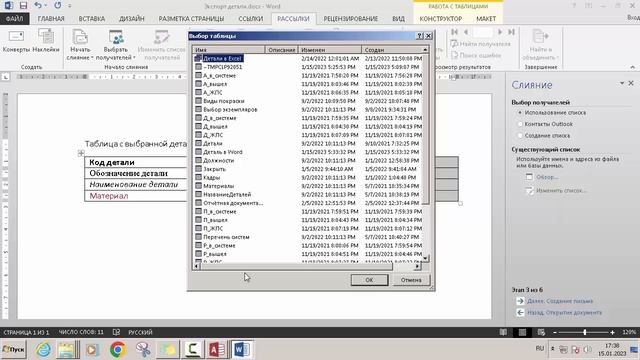Open Начать слияние dropdown in ribbon

point(80,45)
